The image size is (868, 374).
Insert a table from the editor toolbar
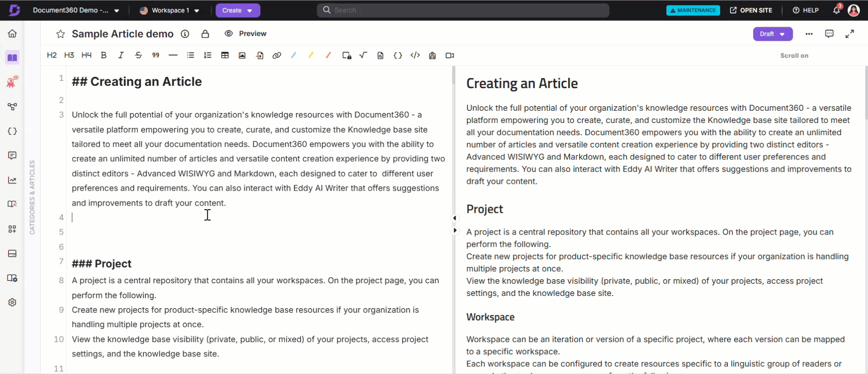[x=224, y=55]
